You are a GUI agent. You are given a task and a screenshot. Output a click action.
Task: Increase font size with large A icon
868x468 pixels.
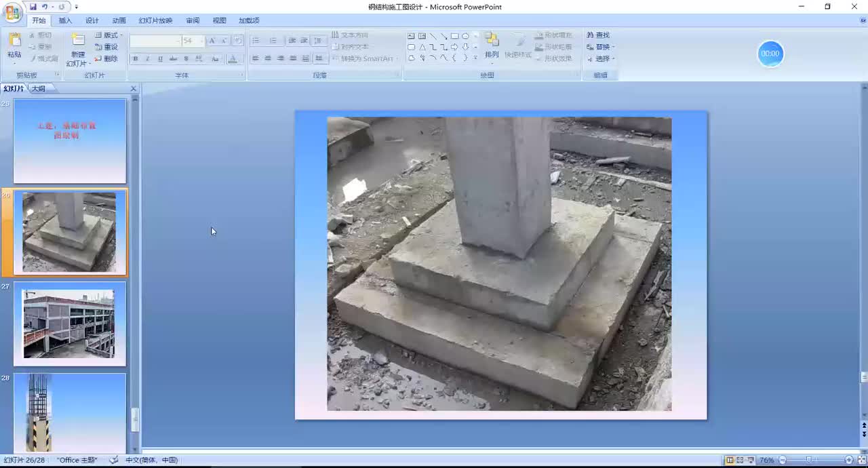coord(212,41)
